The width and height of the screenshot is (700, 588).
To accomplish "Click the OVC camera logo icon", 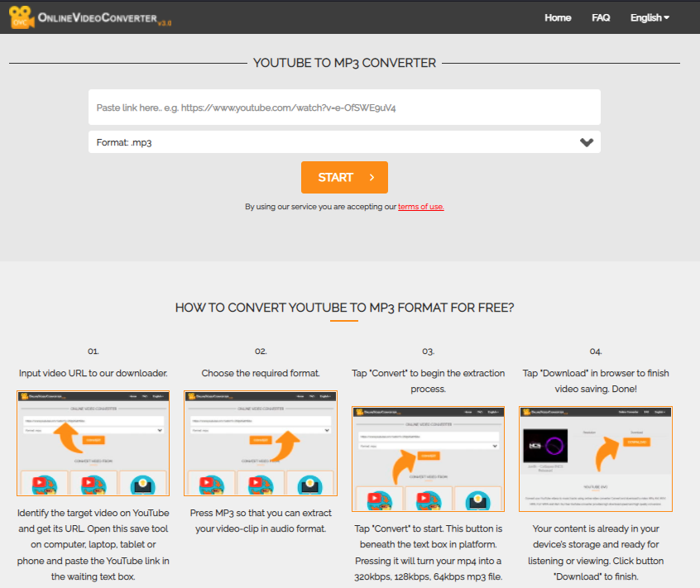I will pyautogui.click(x=22, y=17).
